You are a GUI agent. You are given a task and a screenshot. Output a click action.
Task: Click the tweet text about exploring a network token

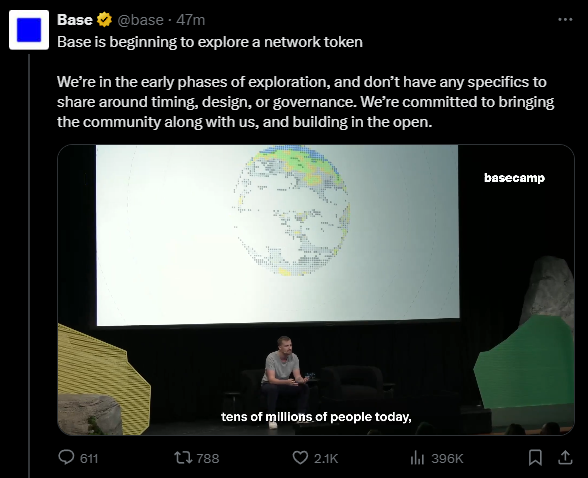pos(210,42)
